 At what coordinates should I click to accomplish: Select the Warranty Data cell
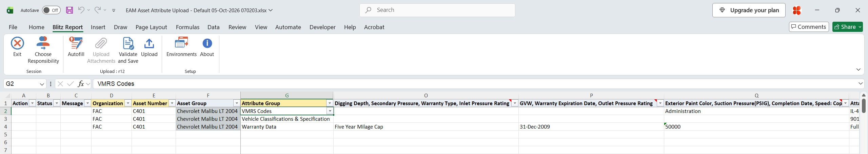pos(287,127)
